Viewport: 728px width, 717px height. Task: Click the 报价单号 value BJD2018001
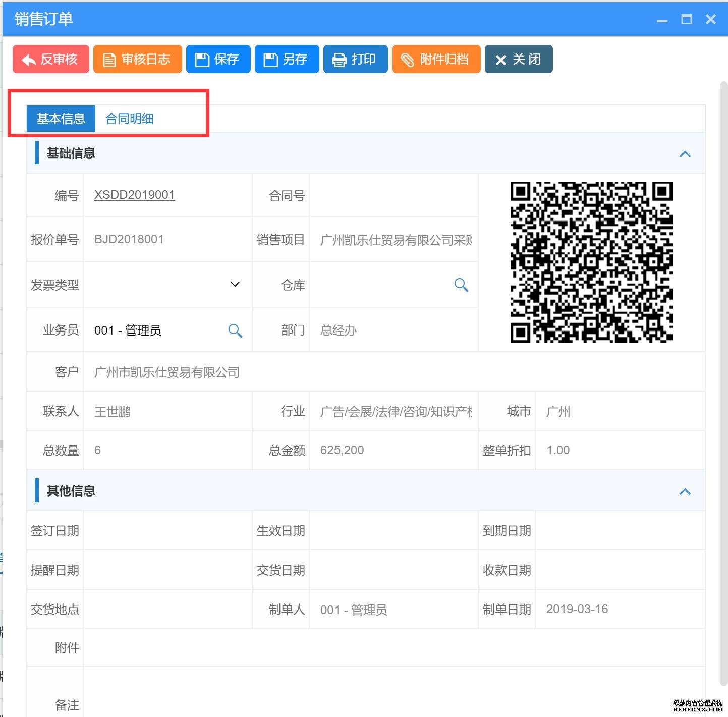[129, 239]
